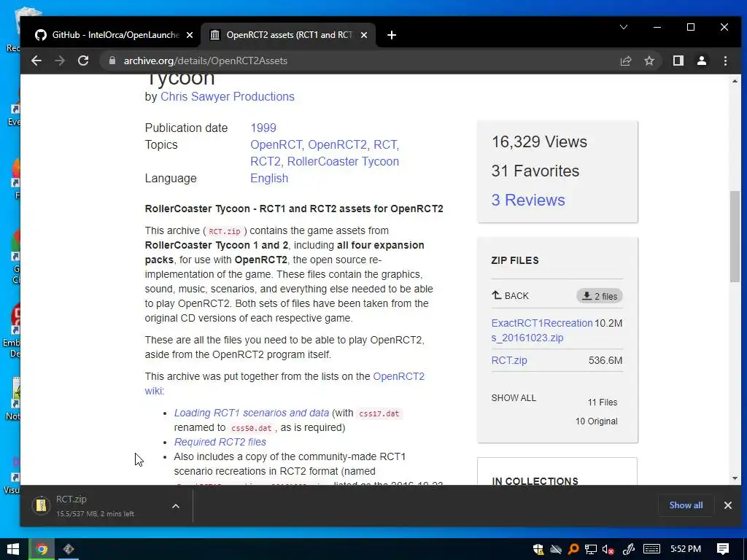Image resolution: width=747 pixels, height=560 pixels.
Task: Open Chris Sawyer Productions link
Action: click(228, 96)
